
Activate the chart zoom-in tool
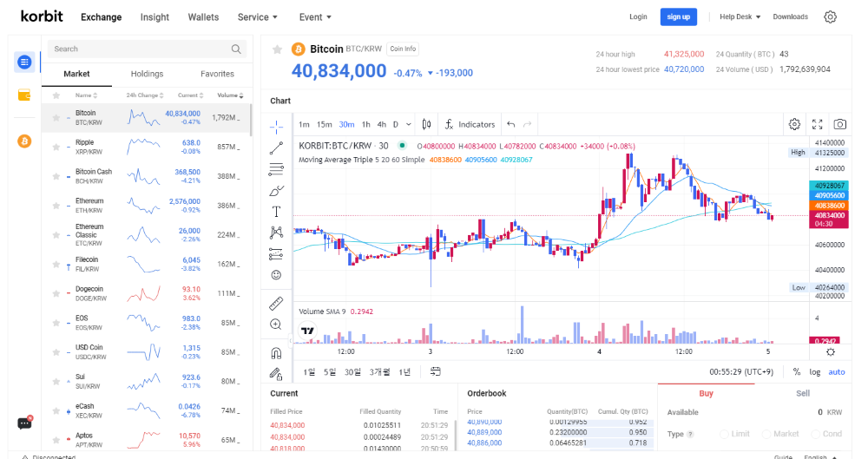276,325
